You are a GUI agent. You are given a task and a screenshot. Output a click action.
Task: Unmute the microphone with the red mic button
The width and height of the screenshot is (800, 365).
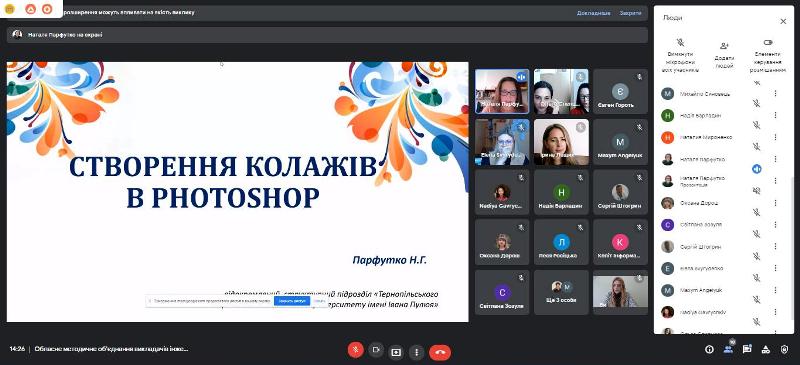pyautogui.click(x=356, y=350)
